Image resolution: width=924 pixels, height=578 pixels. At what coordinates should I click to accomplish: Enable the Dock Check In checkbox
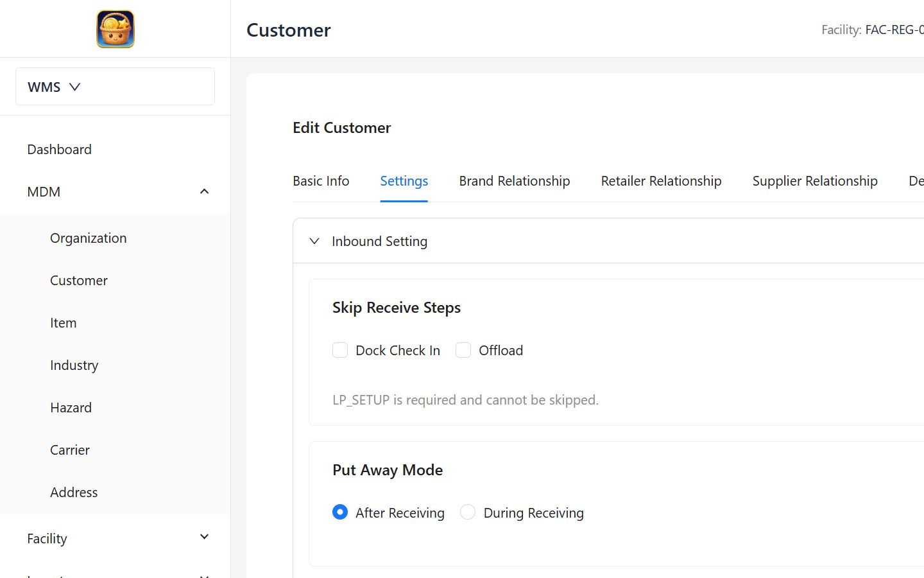point(340,350)
